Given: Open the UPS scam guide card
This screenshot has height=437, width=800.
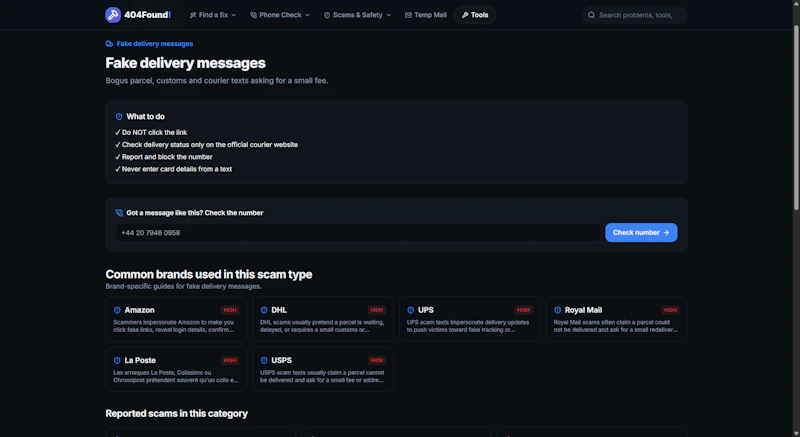Looking at the screenshot, I should (x=469, y=319).
